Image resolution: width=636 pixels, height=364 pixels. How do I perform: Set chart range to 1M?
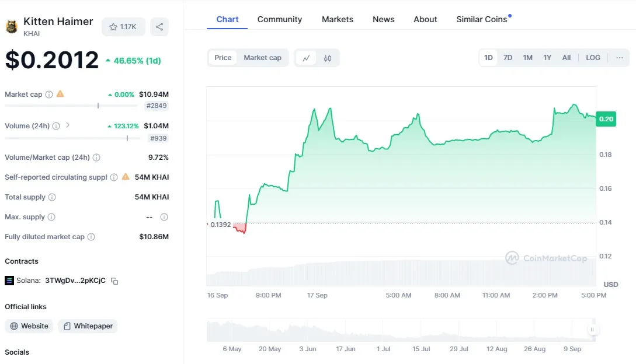point(528,58)
